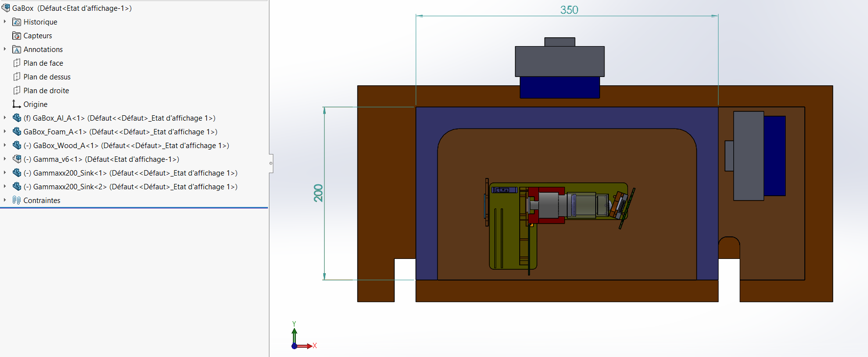This screenshot has height=357, width=868.
Task: Click the Capteurs sensor folder icon
Action: [x=17, y=36]
